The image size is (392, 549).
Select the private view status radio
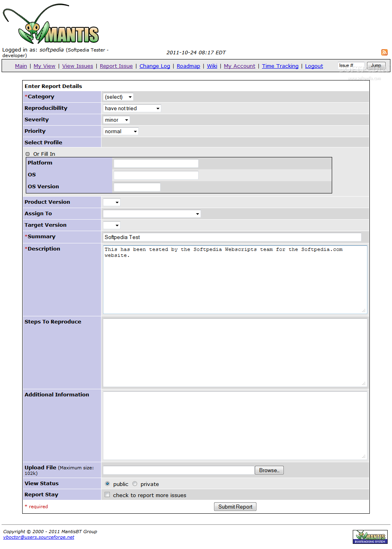(x=135, y=484)
